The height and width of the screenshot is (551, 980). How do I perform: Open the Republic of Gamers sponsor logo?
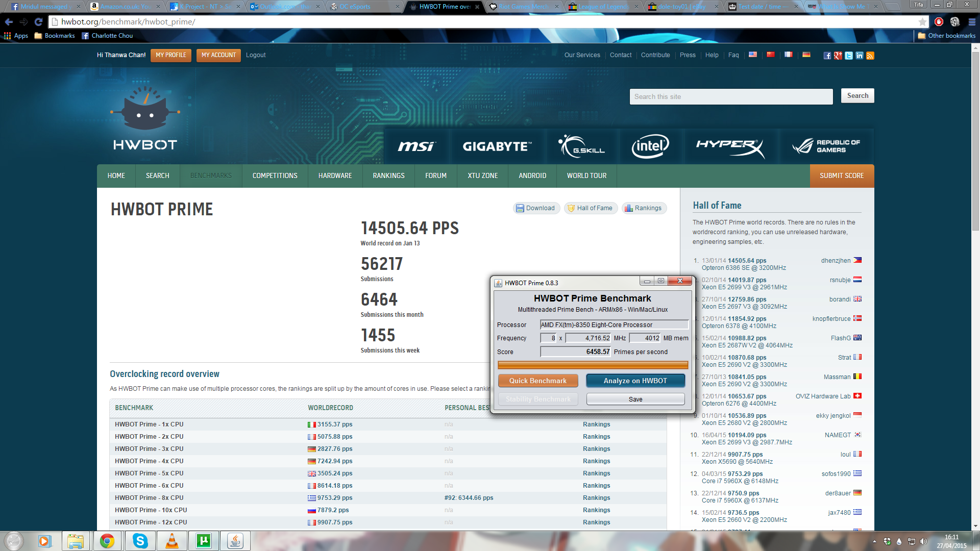coord(826,146)
